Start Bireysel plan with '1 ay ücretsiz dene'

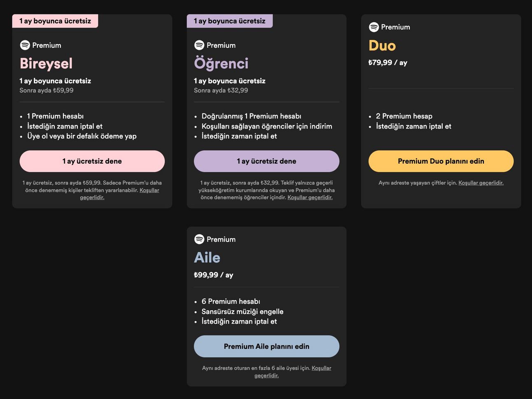point(92,161)
